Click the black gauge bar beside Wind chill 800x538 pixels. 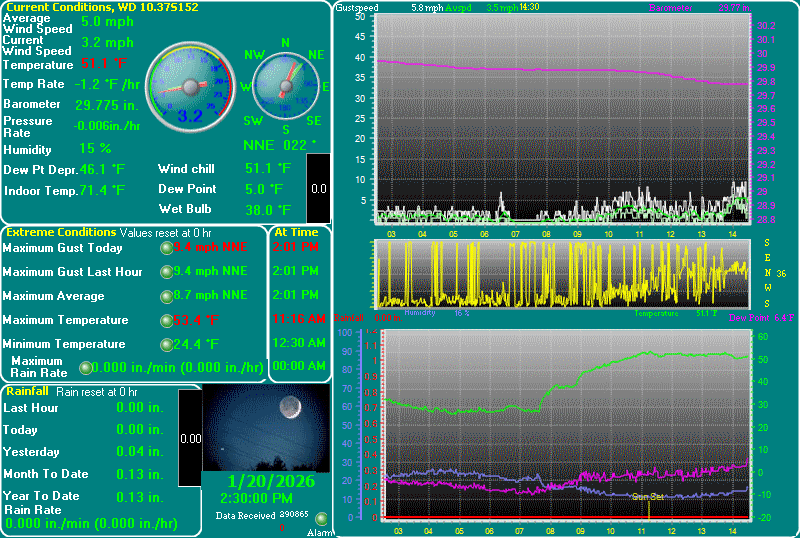coord(317,188)
